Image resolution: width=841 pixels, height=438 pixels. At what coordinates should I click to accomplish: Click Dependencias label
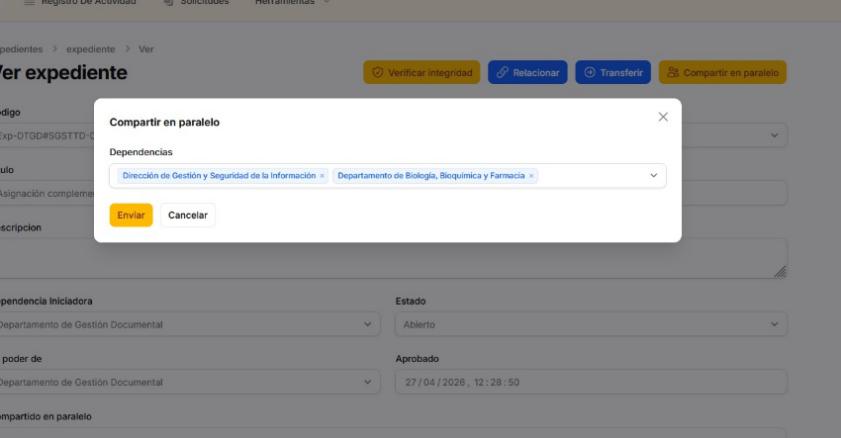[141, 152]
